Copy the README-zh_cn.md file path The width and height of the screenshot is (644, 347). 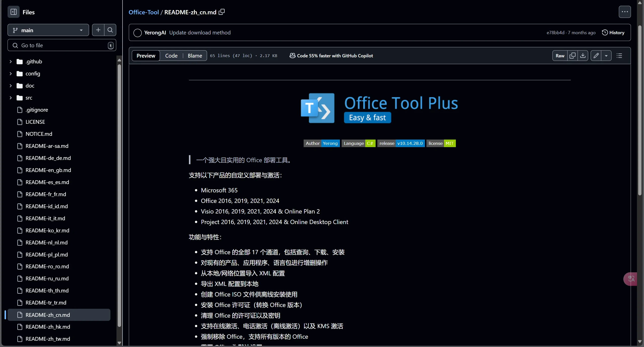(221, 12)
